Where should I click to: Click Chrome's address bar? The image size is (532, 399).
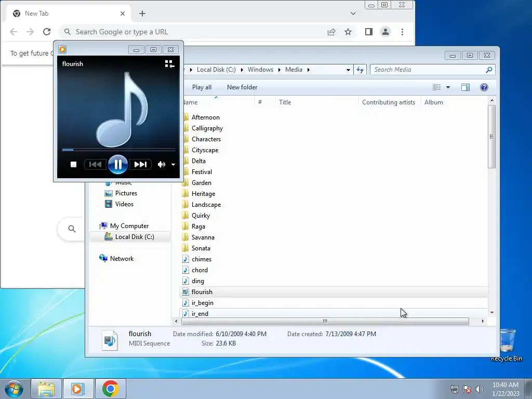[x=193, y=32]
